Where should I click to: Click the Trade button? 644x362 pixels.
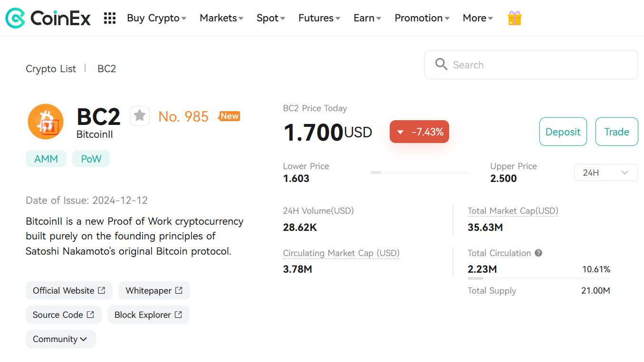(x=616, y=132)
